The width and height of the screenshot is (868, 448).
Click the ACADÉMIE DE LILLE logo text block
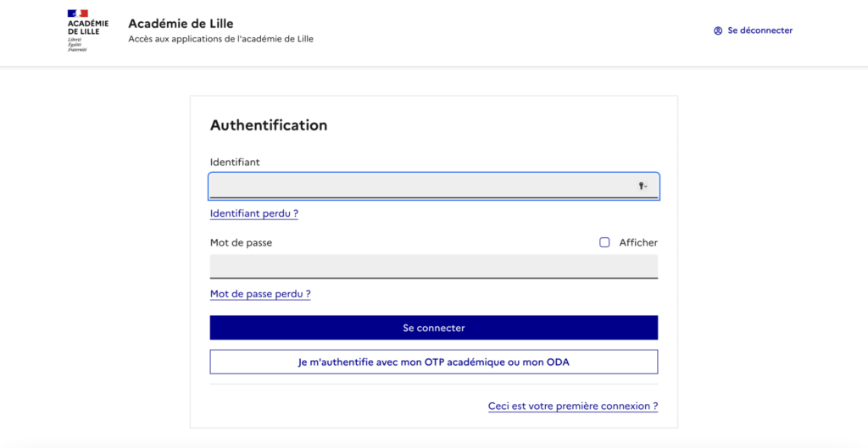click(x=88, y=27)
